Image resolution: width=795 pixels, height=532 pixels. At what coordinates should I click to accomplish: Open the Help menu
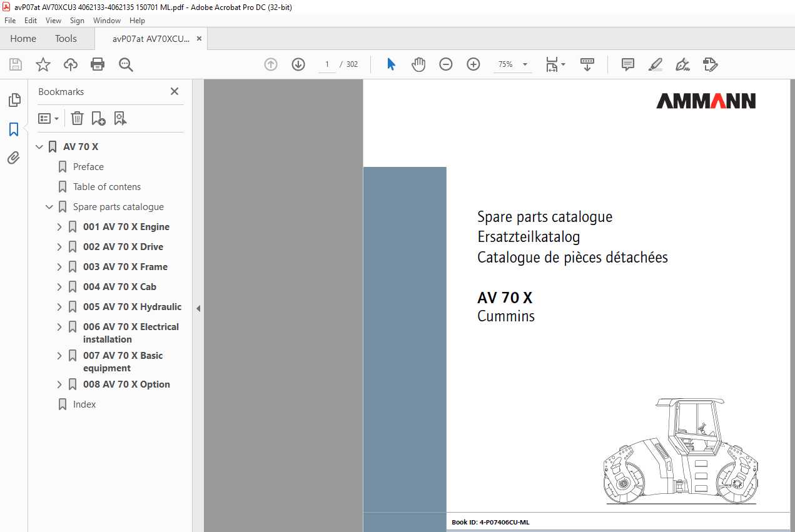(137, 21)
